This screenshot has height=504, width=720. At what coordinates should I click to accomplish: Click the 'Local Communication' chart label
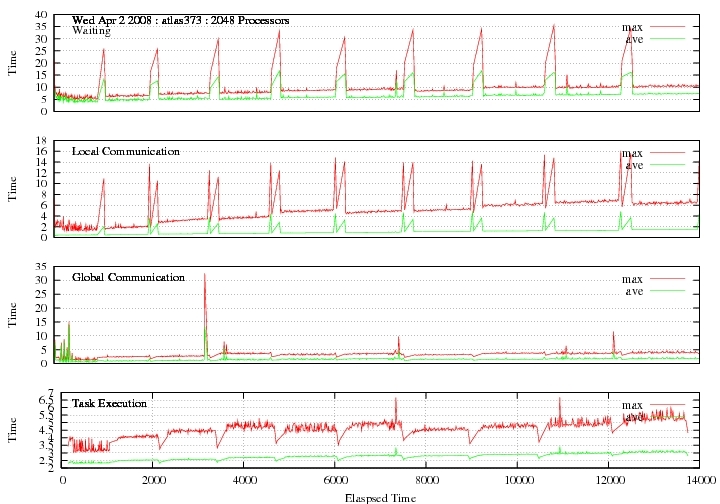(x=126, y=151)
